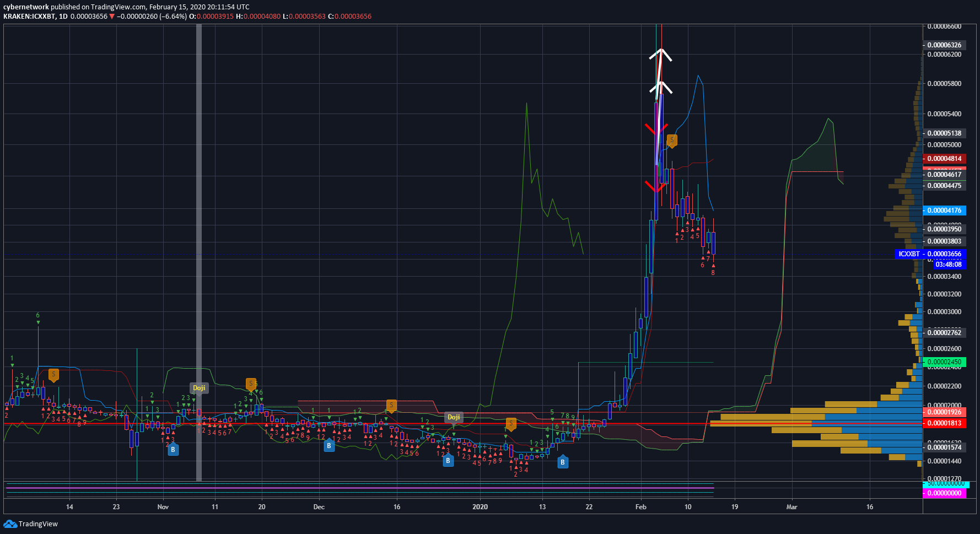Click the Doji label in late December
Screen dimensions: 980x534
tap(454, 417)
